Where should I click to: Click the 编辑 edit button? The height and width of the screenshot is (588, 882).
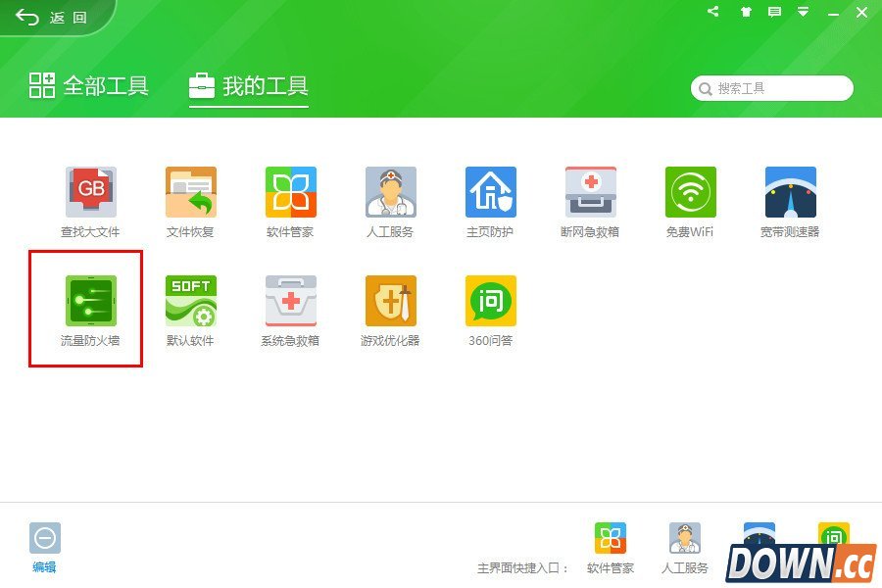tap(44, 548)
